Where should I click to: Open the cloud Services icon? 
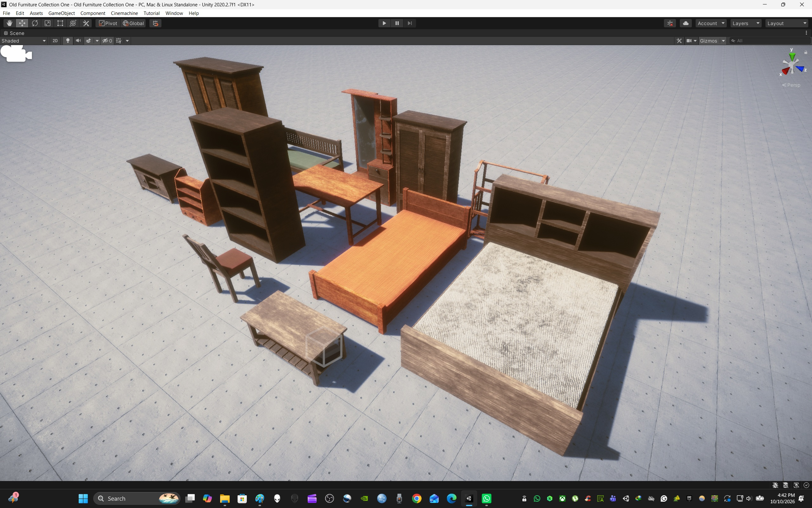(x=686, y=23)
